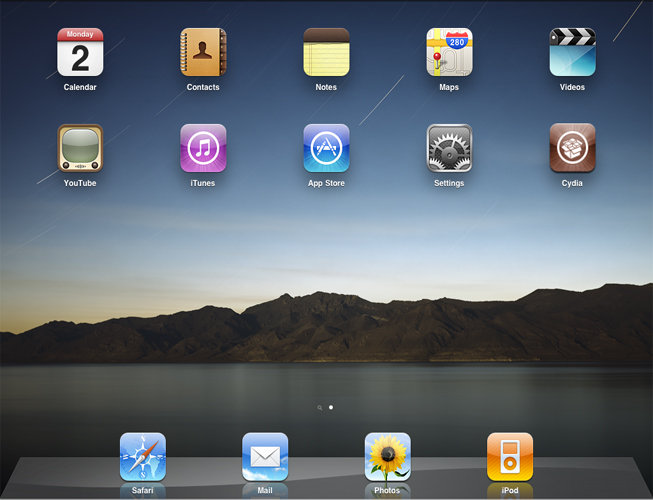Click the "Mail" dock label
The image size is (653, 500).
coord(265,490)
